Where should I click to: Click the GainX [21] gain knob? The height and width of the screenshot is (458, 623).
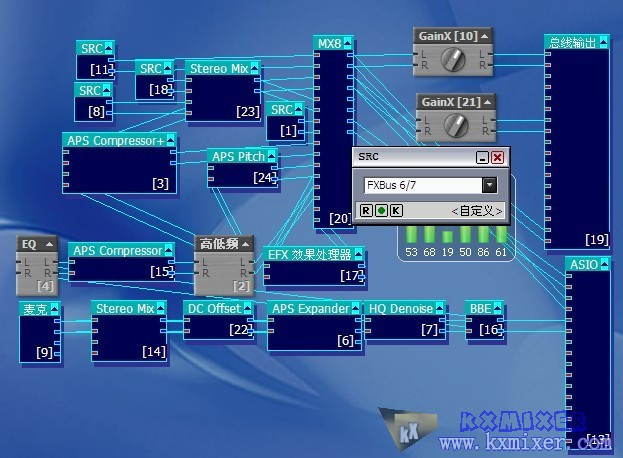[x=456, y=125]
